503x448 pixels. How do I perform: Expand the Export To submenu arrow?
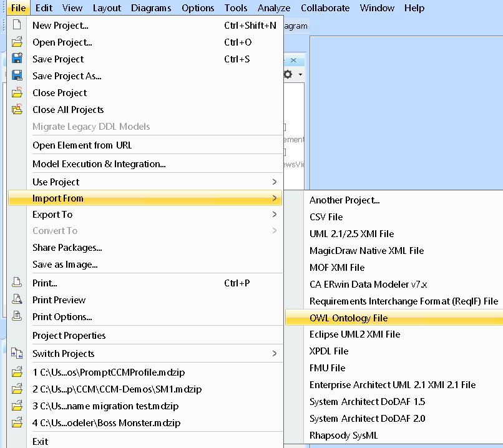pos(275,215)
